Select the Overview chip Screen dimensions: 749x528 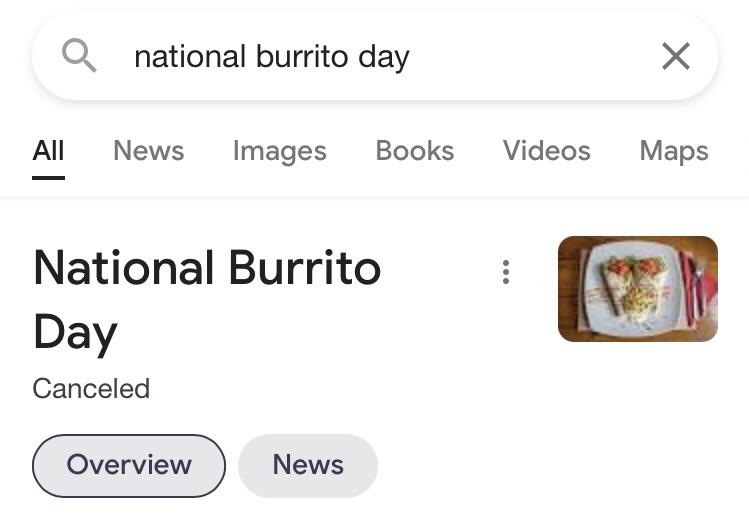tap(129, 465)
